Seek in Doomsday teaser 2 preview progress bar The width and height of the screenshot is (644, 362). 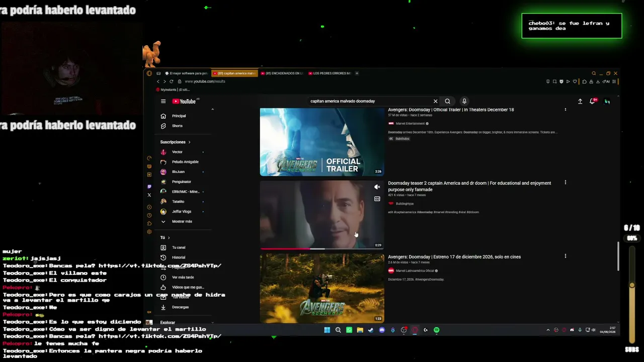point(322,248)
